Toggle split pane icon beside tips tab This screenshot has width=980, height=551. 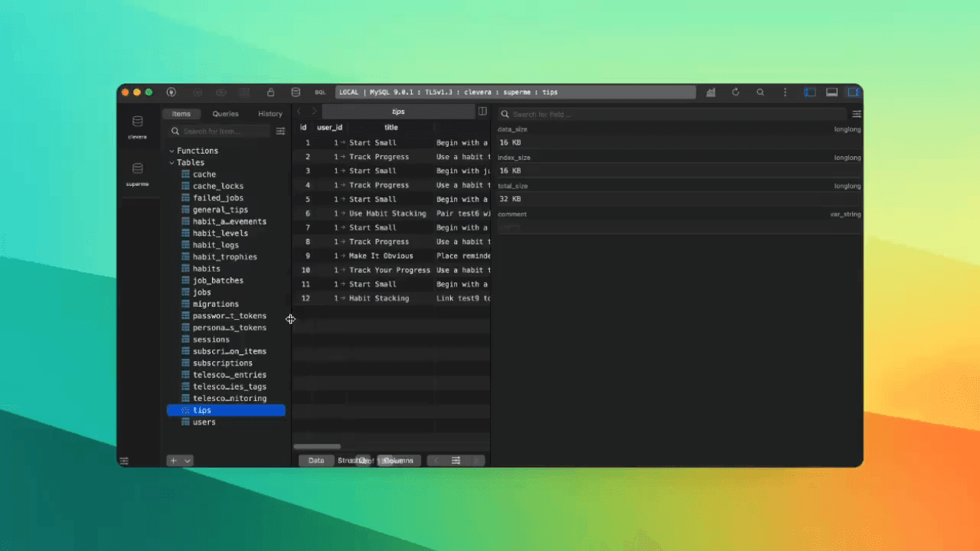482,111
